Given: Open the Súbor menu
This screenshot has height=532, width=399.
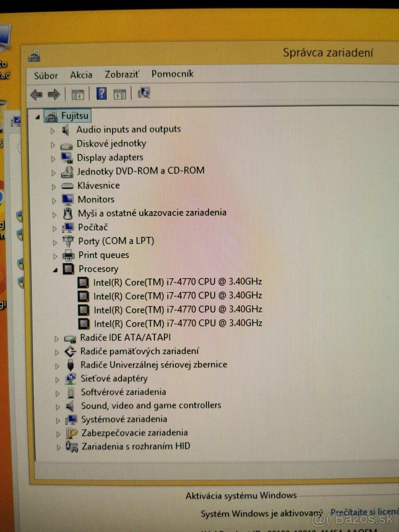Looking at the screenshot, I should pos(46,74).
